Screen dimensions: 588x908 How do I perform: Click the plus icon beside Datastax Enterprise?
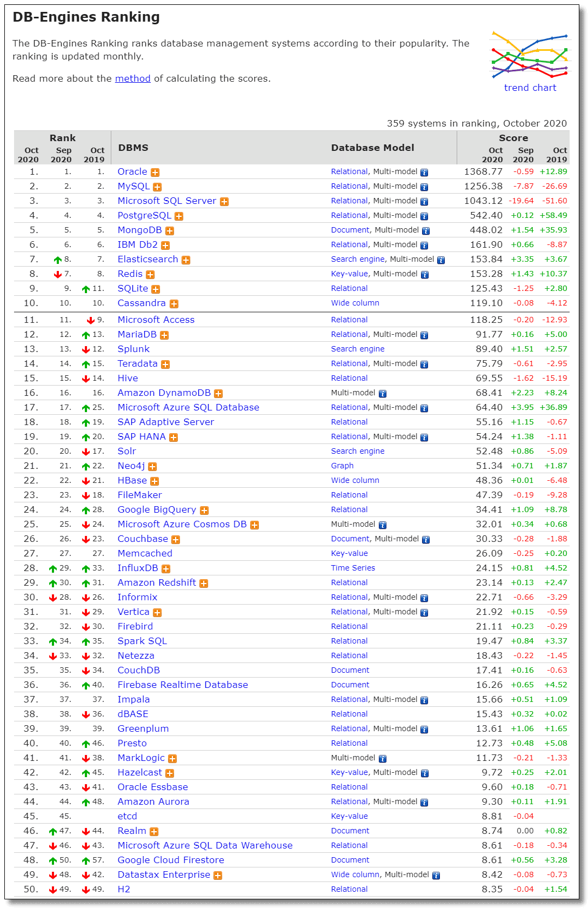pyautogui.click(x=218, y=876)
